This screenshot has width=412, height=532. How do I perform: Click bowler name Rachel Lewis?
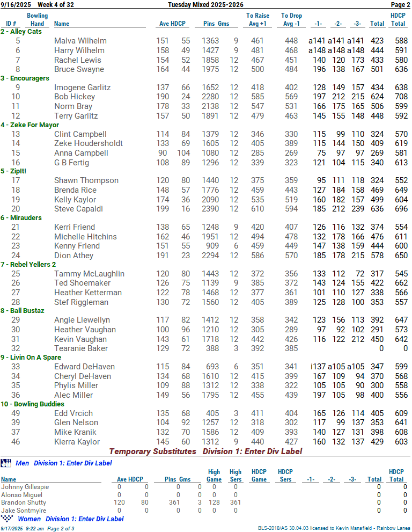(78, 60)
